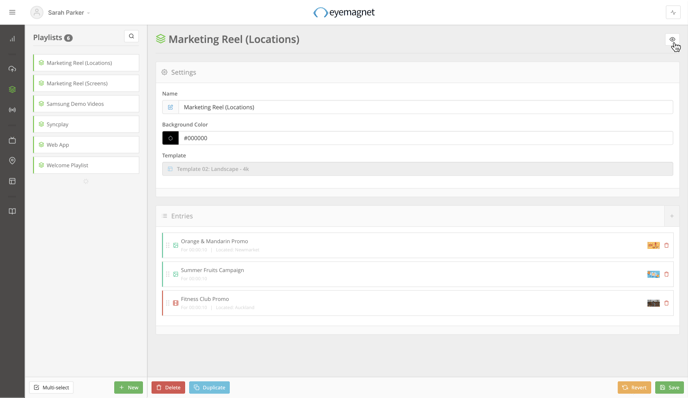Save the playlist changes
Image resolution: width=688 pixels, height=398 pixels.
coord(670,387)
